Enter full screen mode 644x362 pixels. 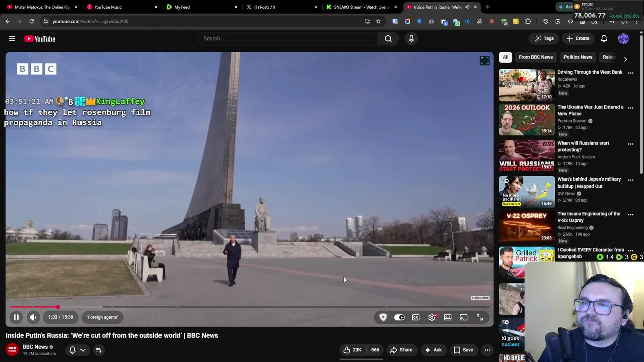point(480,317)
